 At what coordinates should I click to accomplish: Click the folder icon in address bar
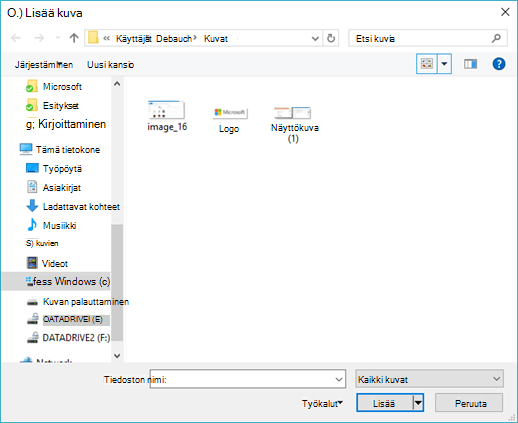(x=93, y=38)
